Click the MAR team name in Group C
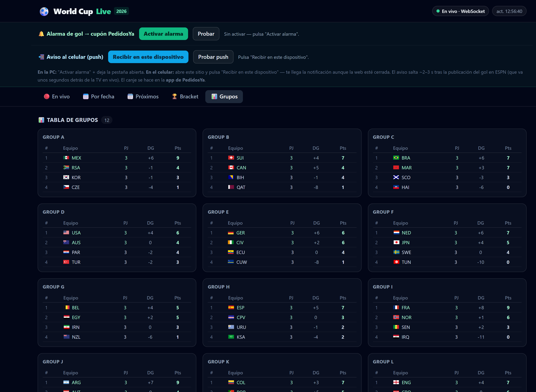The image size is (536, 392). pos(407,168)
